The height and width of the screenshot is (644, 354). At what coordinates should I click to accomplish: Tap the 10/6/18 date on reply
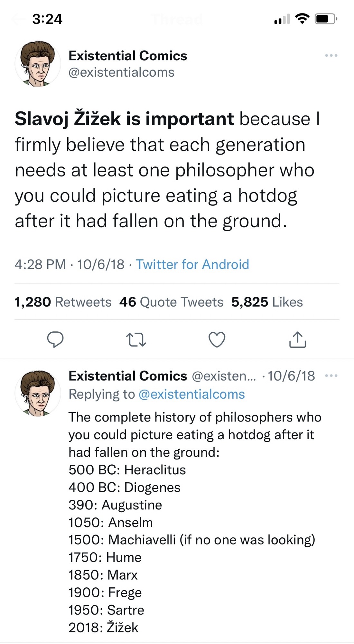(x=291, y=376)
